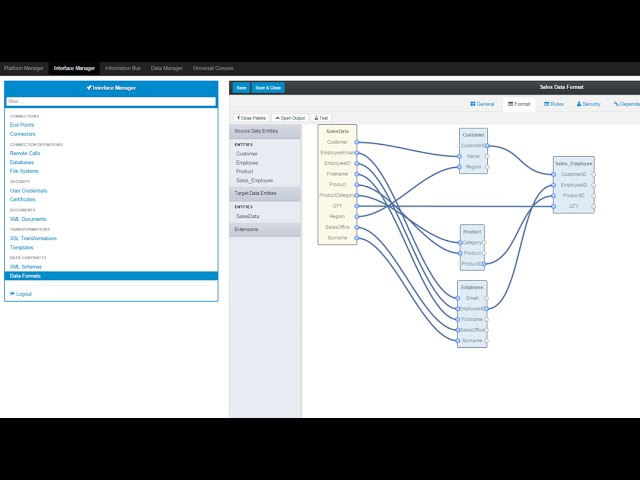This screenshot has height=480, width=640.
Task: Collapse the Source Data Entities section
Action: (x=265, y=131)
